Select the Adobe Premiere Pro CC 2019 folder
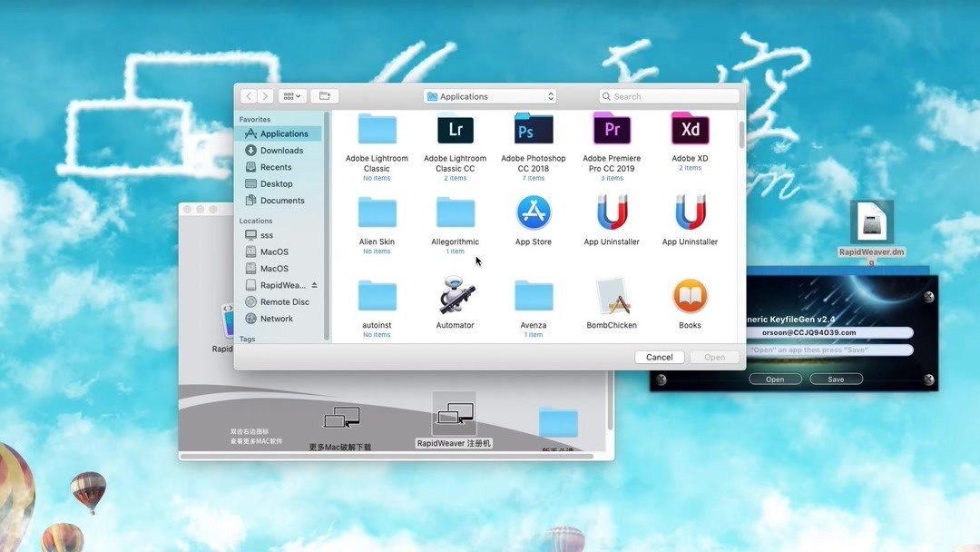980x552 pixels. pyautogui.click(x=611, y=130)
